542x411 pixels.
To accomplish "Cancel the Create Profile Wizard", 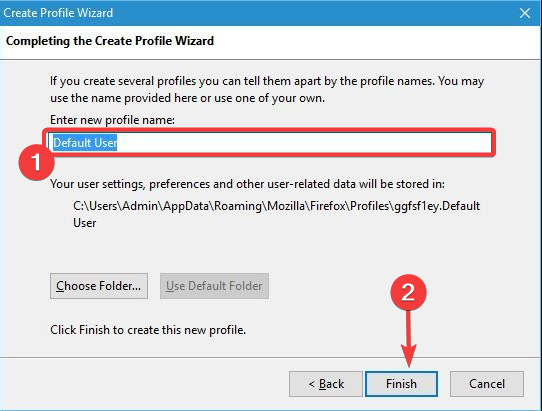I will [487, 384].
